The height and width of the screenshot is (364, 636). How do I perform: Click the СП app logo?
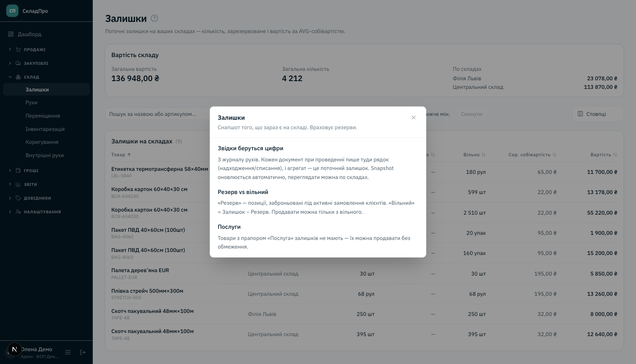point(12,11)
